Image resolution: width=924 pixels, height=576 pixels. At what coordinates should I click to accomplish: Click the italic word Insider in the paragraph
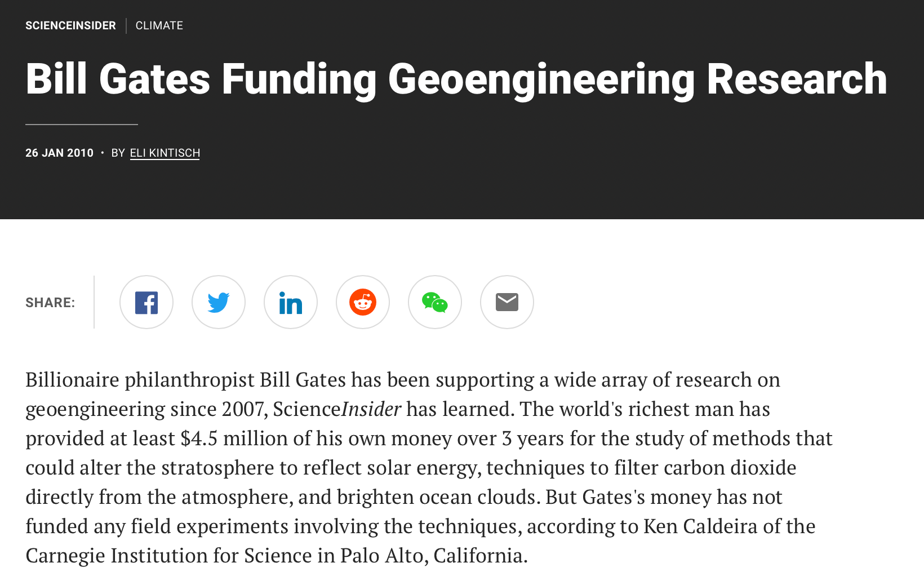pyautogui.click(x=371, y=409)
